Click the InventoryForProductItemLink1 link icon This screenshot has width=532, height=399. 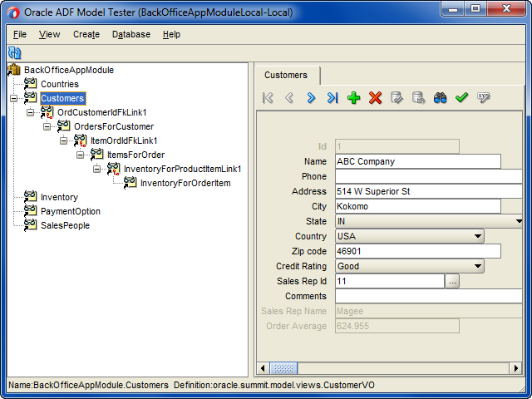[113, 169]
